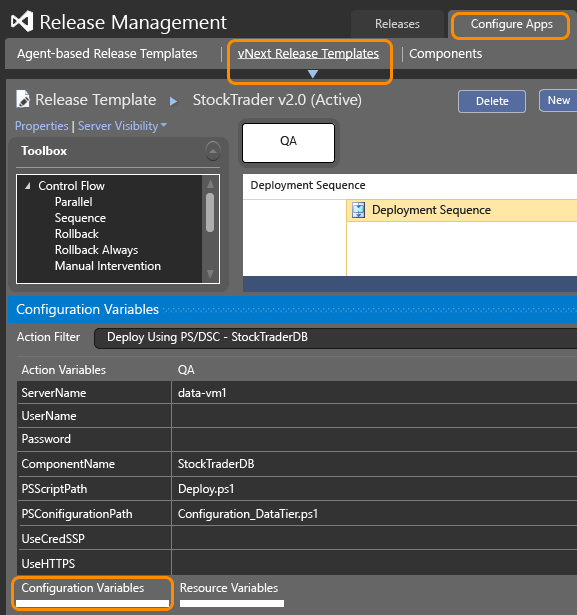Click the UserName variable label
Image resolution: width=577 pixels, height=615 pixels.
(x=49, y=416)
